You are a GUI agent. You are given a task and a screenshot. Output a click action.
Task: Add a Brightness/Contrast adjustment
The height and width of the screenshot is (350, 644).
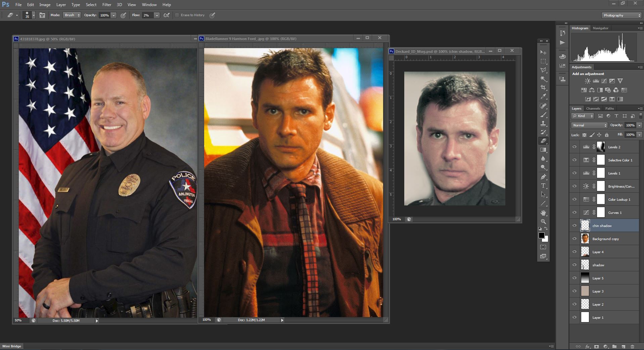tap(587, 81)
